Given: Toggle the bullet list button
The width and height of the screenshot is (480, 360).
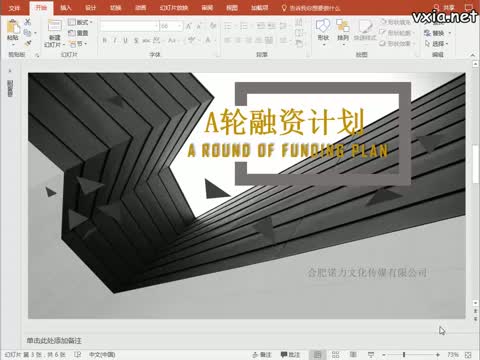Looking at the screenshot, I should (x=228, y=26).
